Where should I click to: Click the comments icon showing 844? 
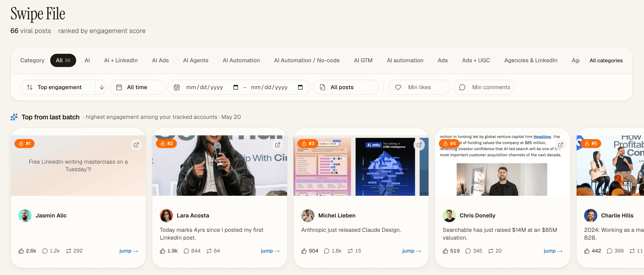click(x=186, y=251)
